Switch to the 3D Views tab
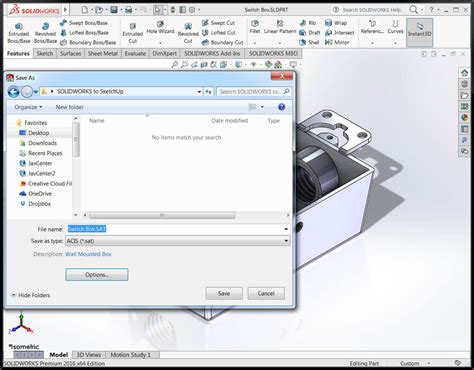Screen dimensions: 474x370 (88, 355)
